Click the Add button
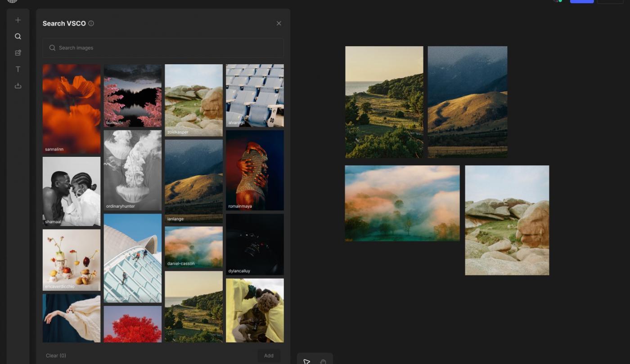This screenshot has width=630, height=364. click(269, 355)
